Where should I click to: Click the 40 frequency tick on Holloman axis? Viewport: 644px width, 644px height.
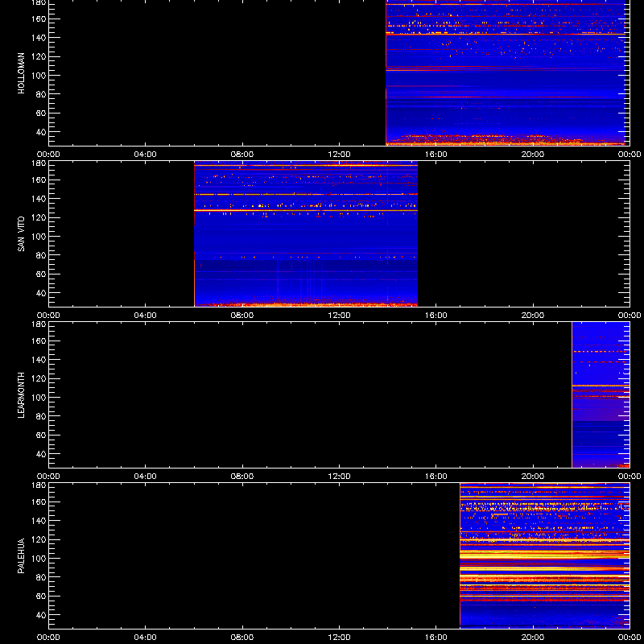pyautogui.click(x=42, y=132)
